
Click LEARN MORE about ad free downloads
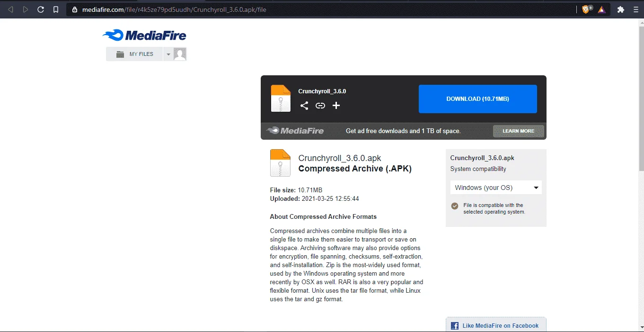(518, 131)
